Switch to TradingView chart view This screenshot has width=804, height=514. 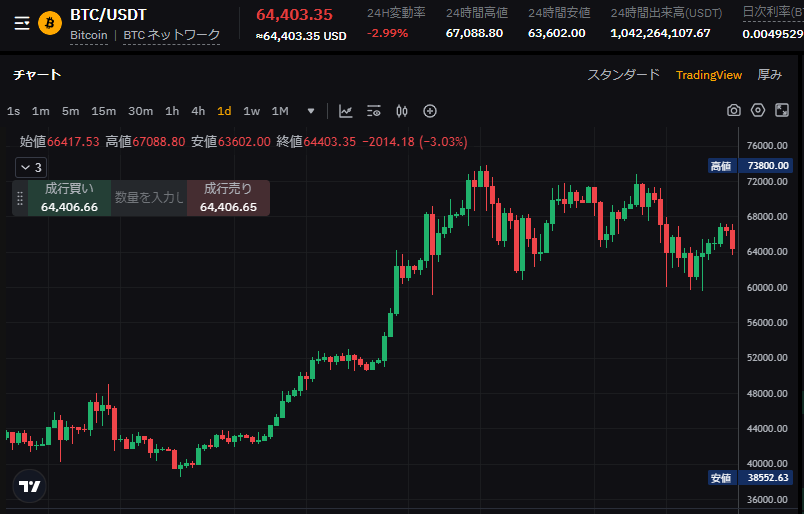pyautogui.click(x=709, y=75)
